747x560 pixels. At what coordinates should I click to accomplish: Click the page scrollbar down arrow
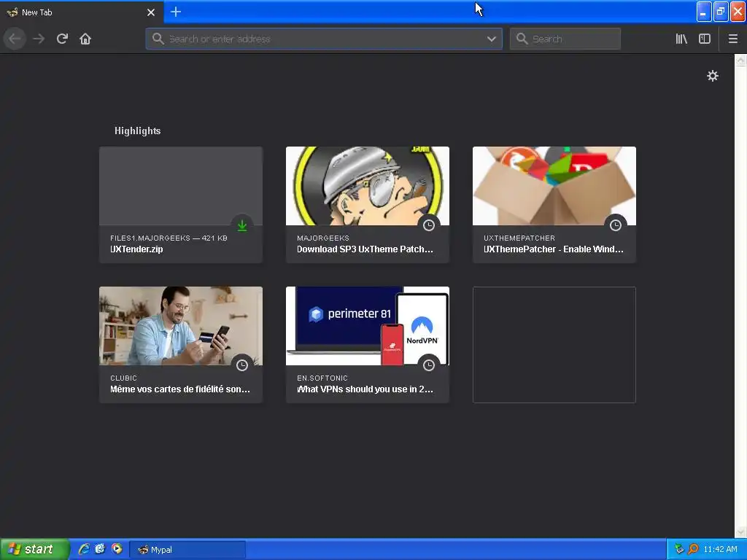[740, 532]
